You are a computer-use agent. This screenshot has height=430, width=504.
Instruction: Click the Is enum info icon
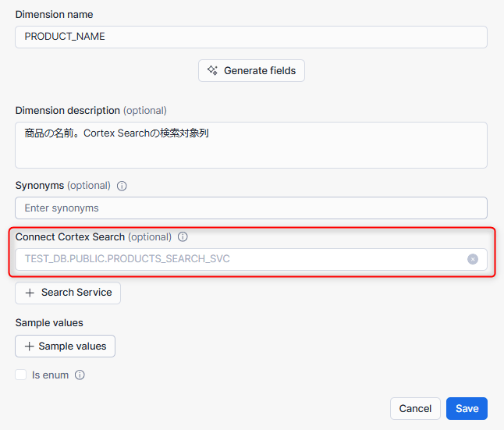(80, 375)
